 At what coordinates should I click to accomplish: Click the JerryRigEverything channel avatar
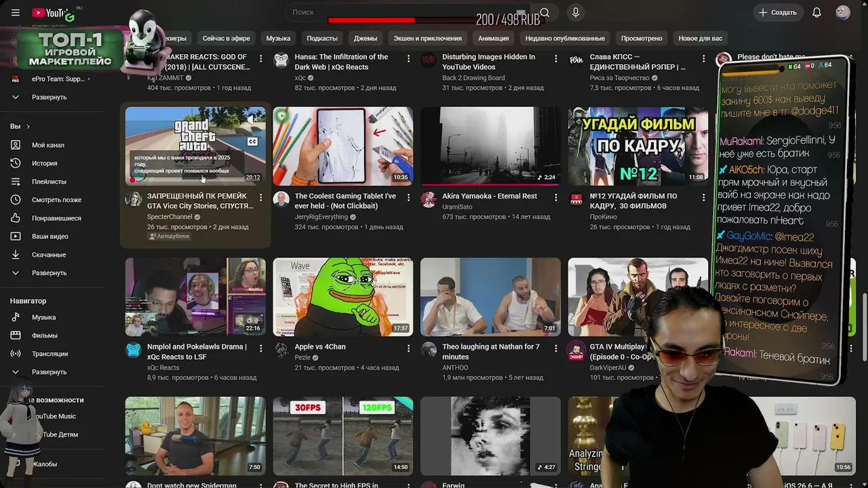click(x=281, y=199)
